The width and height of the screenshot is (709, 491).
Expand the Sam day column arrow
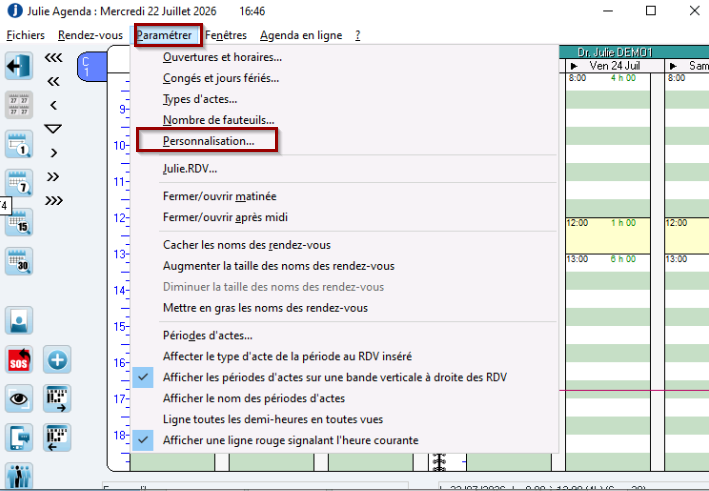673,66
